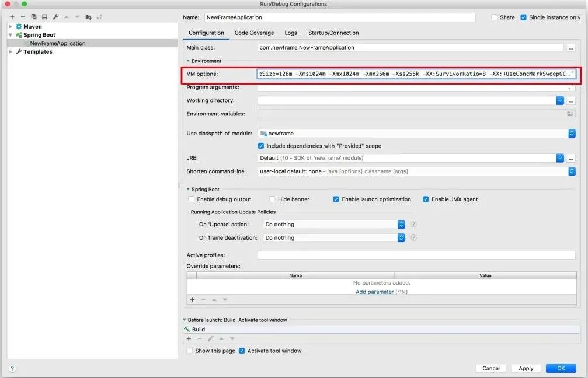Show help for the 'Update' action policy
This screenshot has height=378, width=588.
(x=413, y=225)
